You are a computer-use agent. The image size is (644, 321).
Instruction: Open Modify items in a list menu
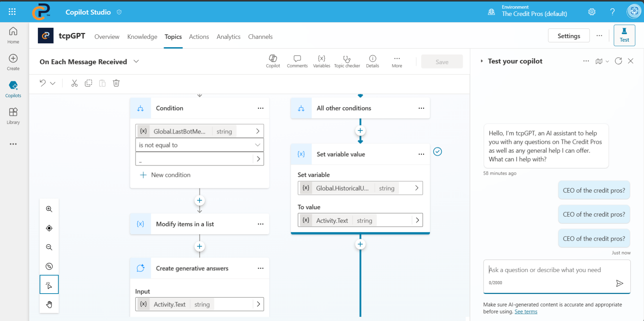click(261, 224)
